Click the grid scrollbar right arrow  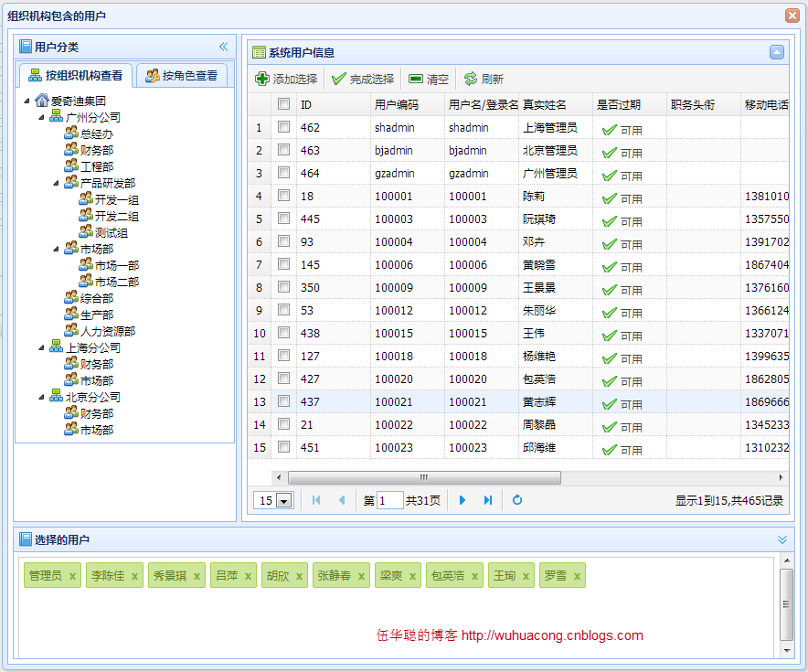click(x=781, y=477)
